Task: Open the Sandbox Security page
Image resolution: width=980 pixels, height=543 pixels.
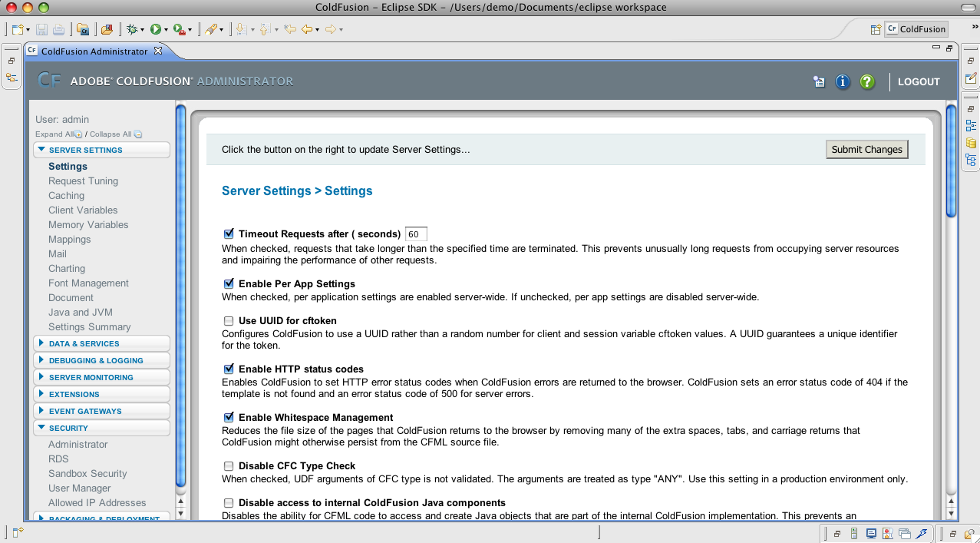Action: tap(86, 473)
